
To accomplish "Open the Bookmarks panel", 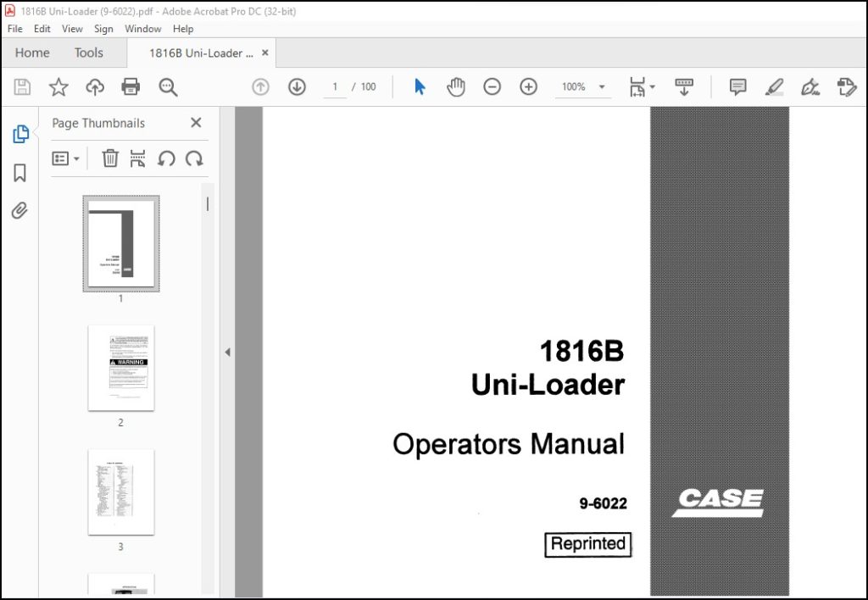I will [20, 173].
